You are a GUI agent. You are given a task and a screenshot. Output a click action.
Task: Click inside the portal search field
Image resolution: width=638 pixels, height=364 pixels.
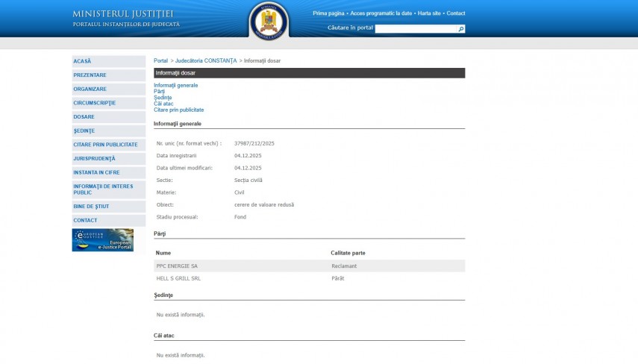(416, 29)
